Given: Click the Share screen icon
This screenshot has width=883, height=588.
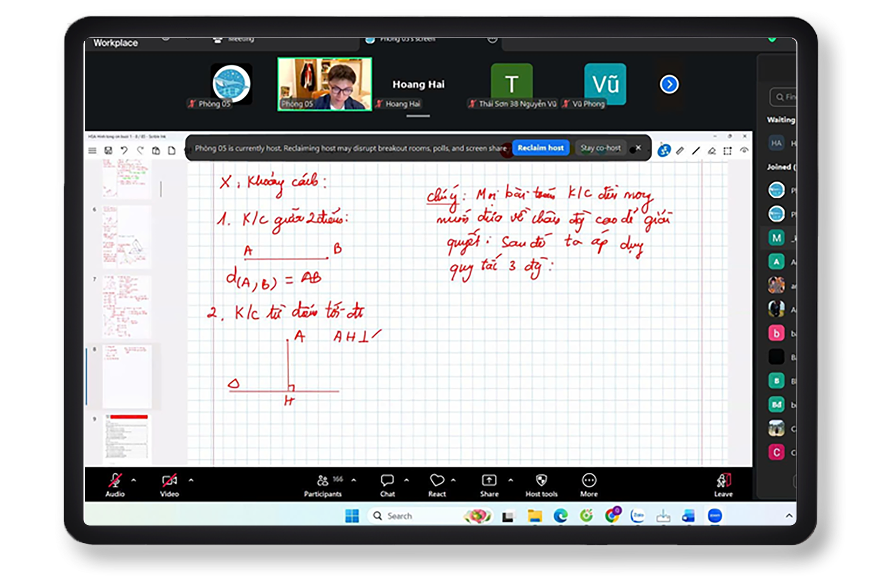Looking at the screenshot, I should (489, 480).
